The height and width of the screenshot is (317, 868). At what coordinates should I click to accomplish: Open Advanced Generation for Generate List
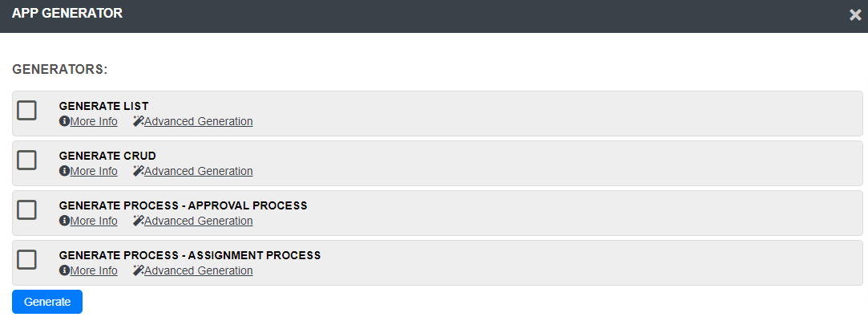(x=198, y=121)
